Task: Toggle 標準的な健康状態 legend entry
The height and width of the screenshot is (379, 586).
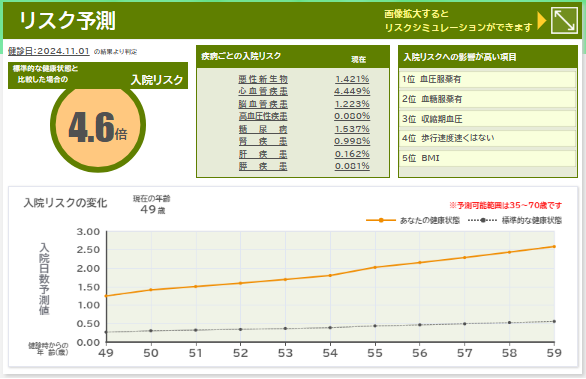Action: point(515,220)
